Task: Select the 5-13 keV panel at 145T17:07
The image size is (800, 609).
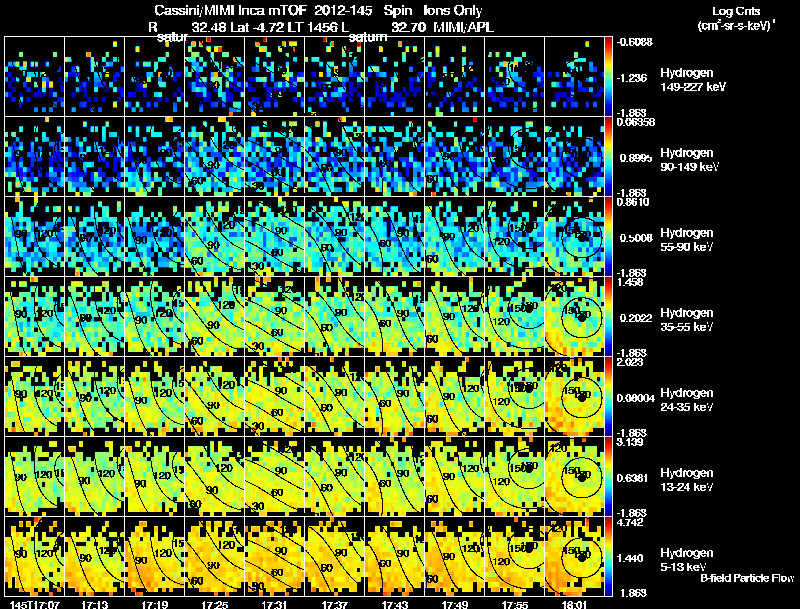Action: click(x=35, y=557)
